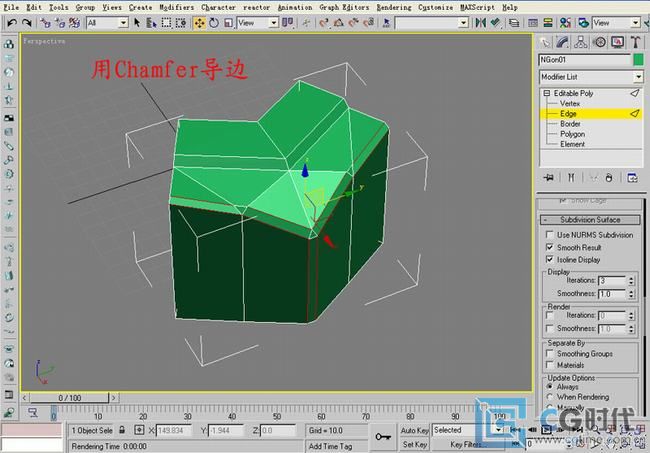This screenshot has height=453, width=650.
Task: Click the Undo arrow in toolbar
Action: click(x=10, y=22)
